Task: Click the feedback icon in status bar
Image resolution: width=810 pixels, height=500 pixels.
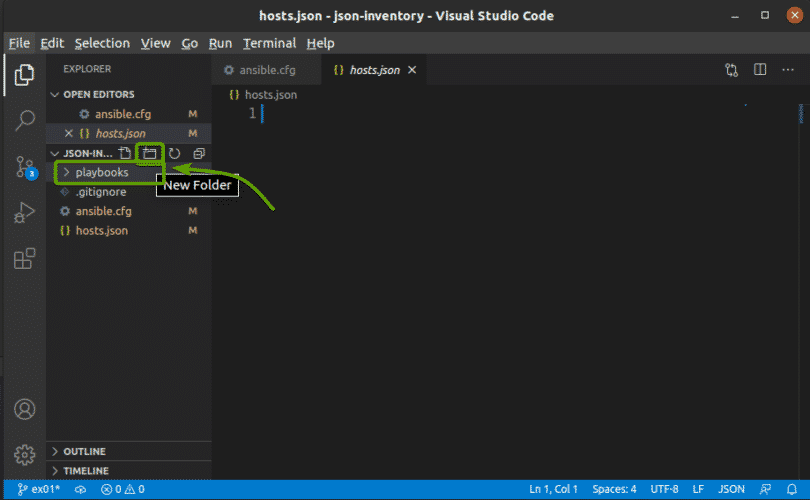Action: click(x=766, y=489)
